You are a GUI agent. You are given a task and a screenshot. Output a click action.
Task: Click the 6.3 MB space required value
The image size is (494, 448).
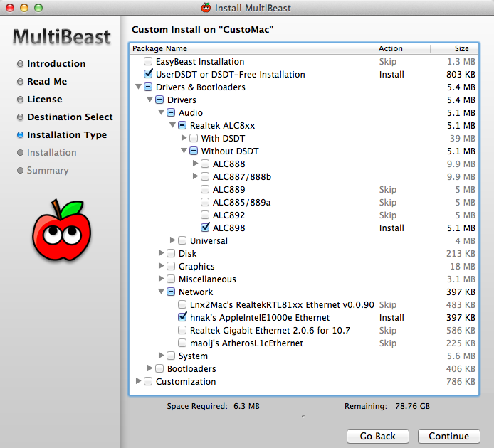pyautogui.click(x=246, y=406)
